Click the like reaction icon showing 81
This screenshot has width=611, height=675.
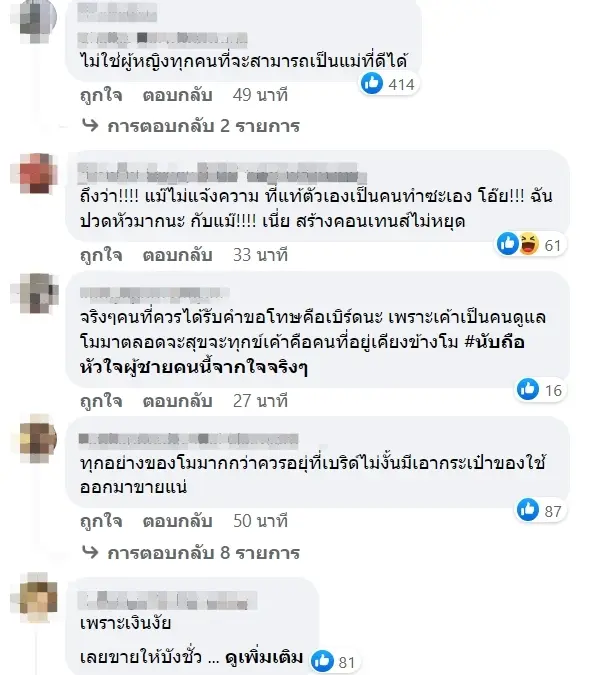[x=322, y=661]
